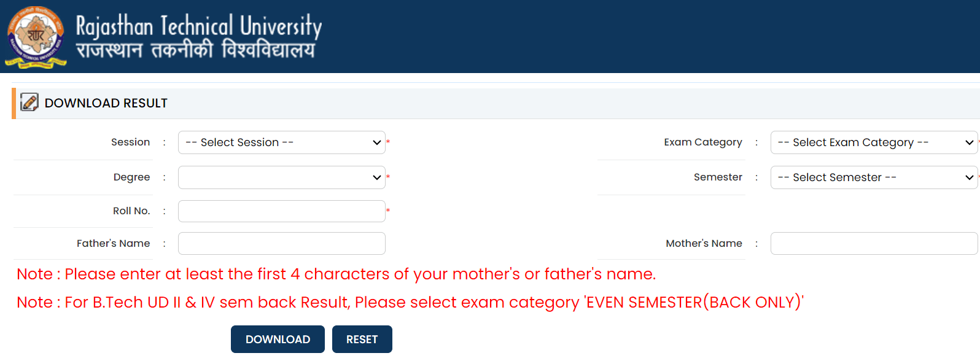The height and width of the screenshot is (361, 980).
Task: Click the Roll No. field label
Action: point(131,211)
